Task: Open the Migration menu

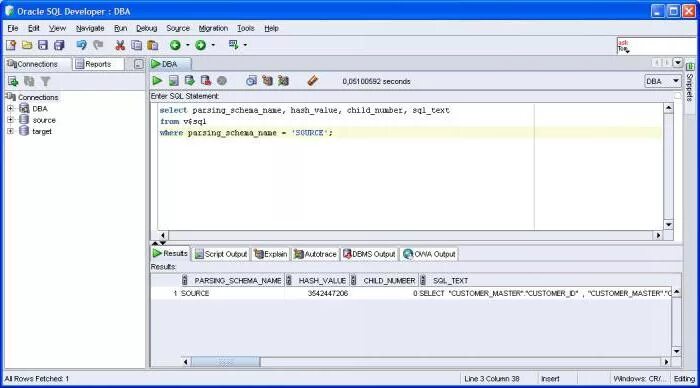Action: [x=213, y=28]
